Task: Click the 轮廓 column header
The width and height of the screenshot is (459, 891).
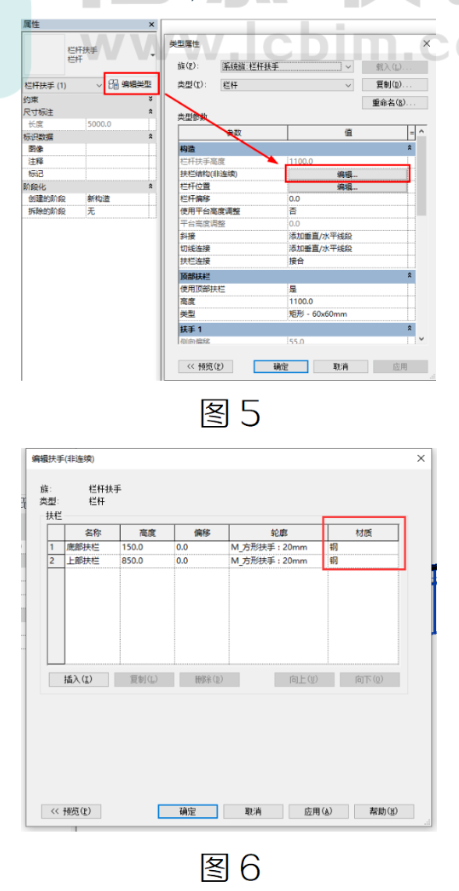Action: click(278, 532)
